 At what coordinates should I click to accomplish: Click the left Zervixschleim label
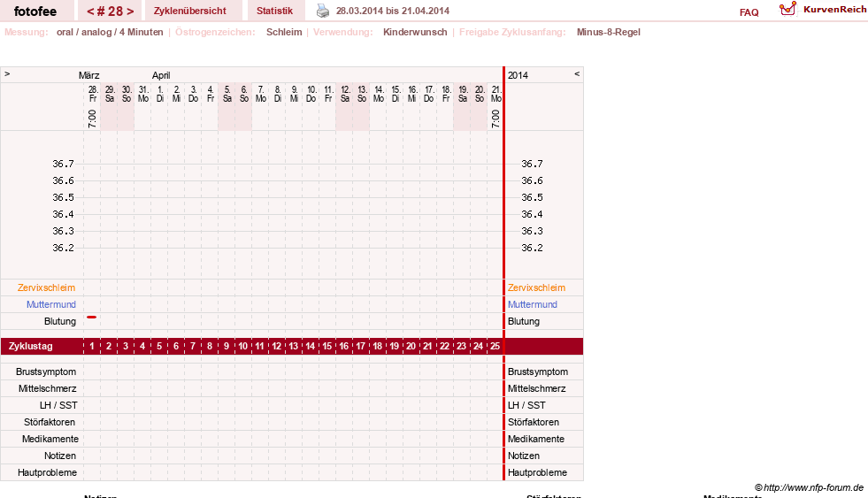coord(46,287)
